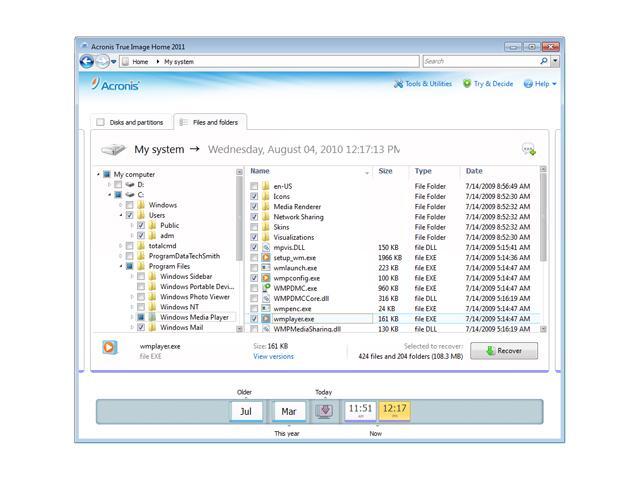Image resolution: width=640 pixels, height=480 pixels.
Task: Go back with the blue back arrow
Action: pos(87,62)
